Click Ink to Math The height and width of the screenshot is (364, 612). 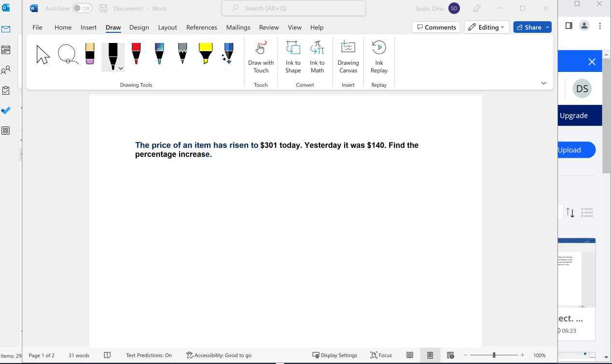click(317, 57)
